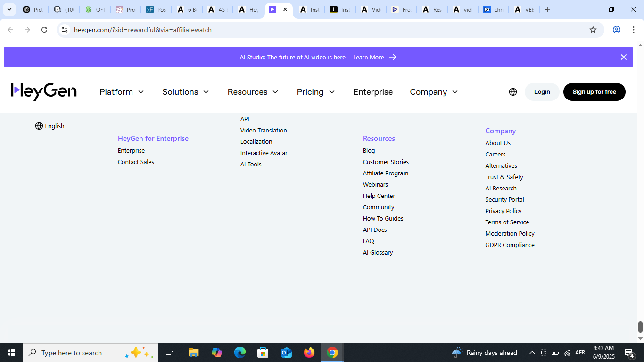The image size is (644, 362).
Task: Switch to the 'Vid' tab
Action: pos(370,9)
